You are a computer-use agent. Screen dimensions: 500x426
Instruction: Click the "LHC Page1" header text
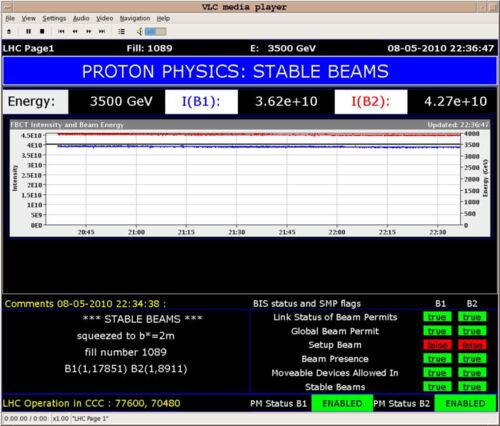pyautogui.click(x=28, y=49)
